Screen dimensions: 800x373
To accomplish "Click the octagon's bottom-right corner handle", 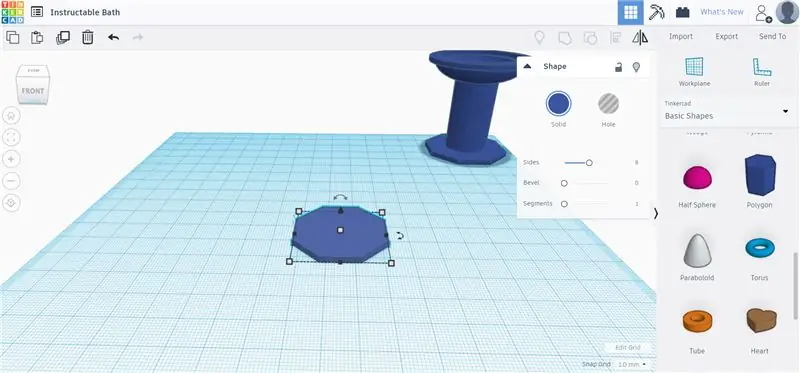I will coord(391,263).
